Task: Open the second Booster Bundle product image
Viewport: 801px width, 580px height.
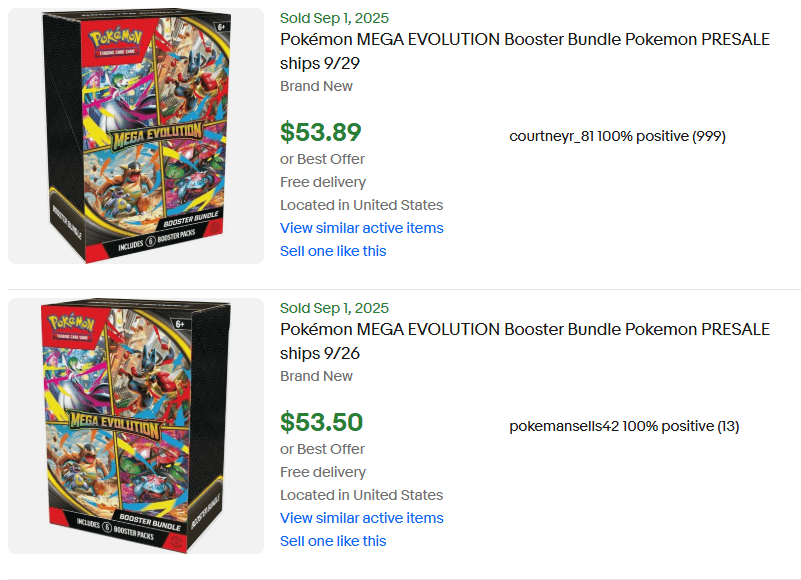Action: [136, 426]
